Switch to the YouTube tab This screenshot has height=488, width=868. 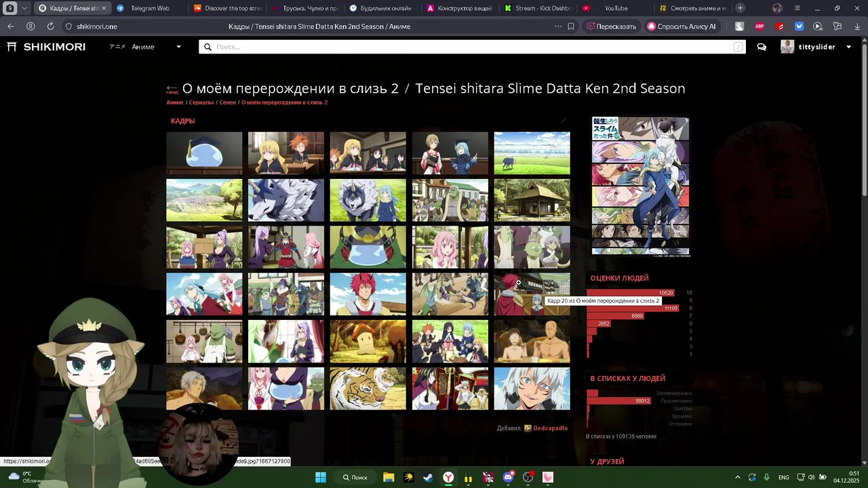coord(616,8)
